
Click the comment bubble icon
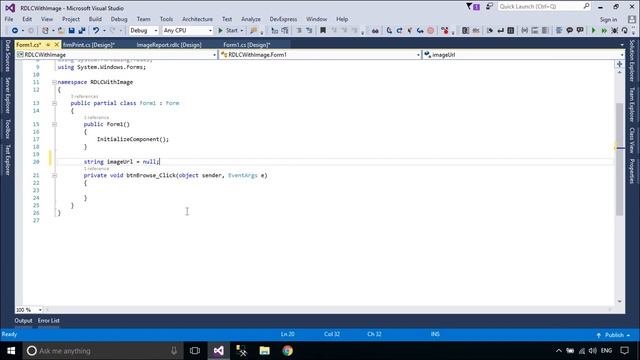click(x=569, y=31)
